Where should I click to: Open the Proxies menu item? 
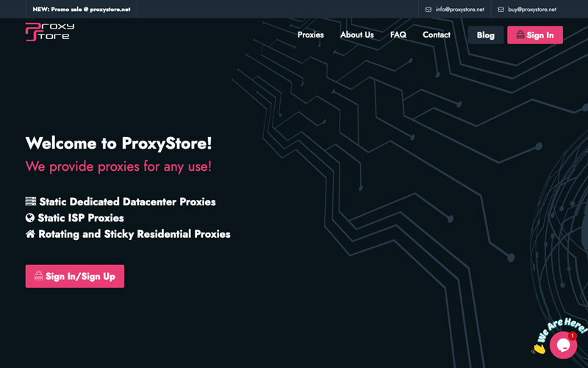[x=310, y=35]
